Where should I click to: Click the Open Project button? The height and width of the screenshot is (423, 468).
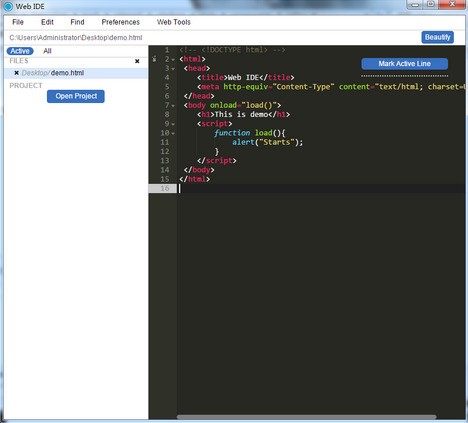76,96
